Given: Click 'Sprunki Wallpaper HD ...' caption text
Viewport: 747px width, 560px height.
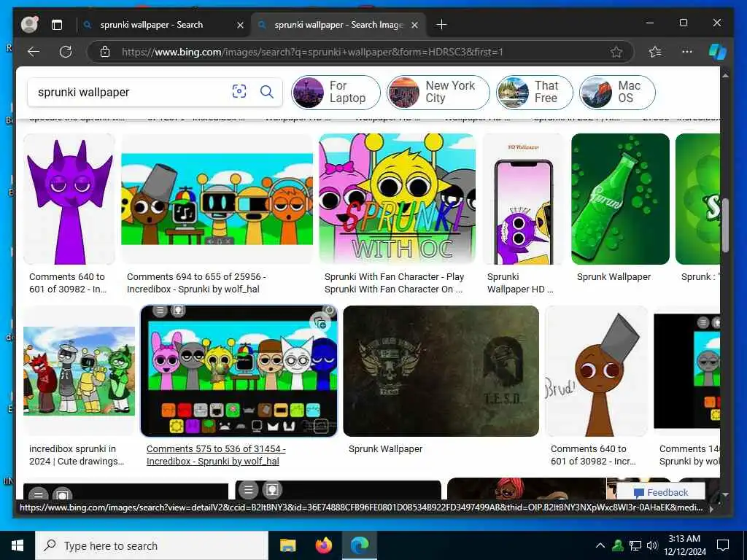Looking at the screenshot, I should [519, 283].
